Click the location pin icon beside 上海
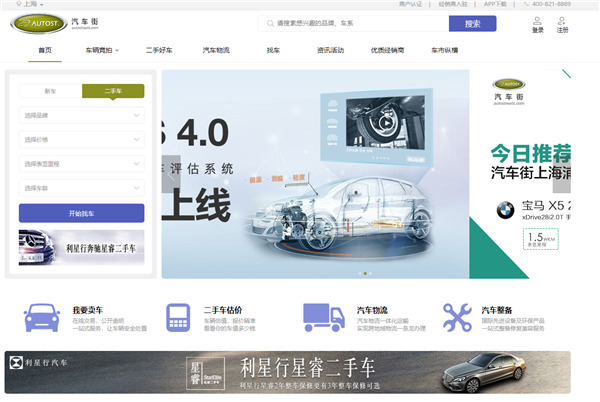 (18, 3)
